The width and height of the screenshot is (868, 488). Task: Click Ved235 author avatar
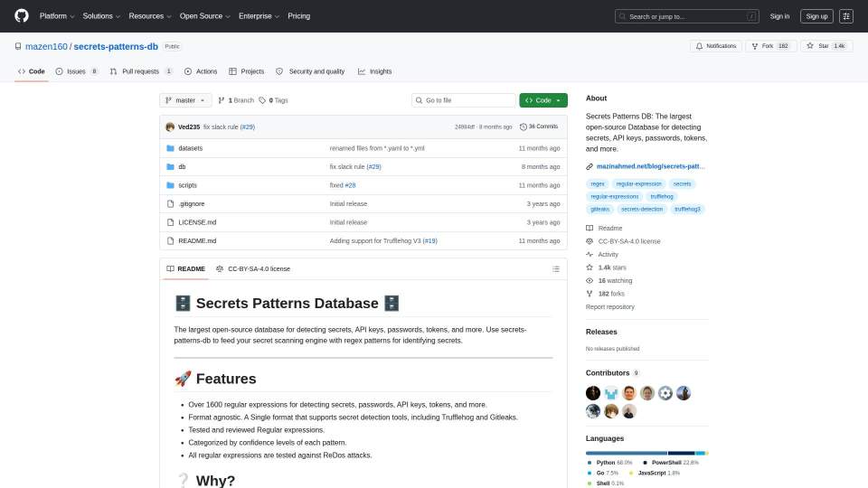(x=170, y=127)
